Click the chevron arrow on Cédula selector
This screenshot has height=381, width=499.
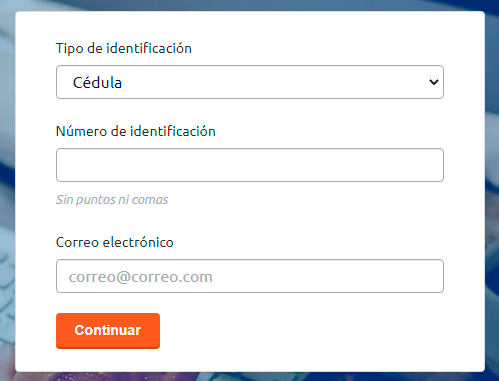(434, 82)
